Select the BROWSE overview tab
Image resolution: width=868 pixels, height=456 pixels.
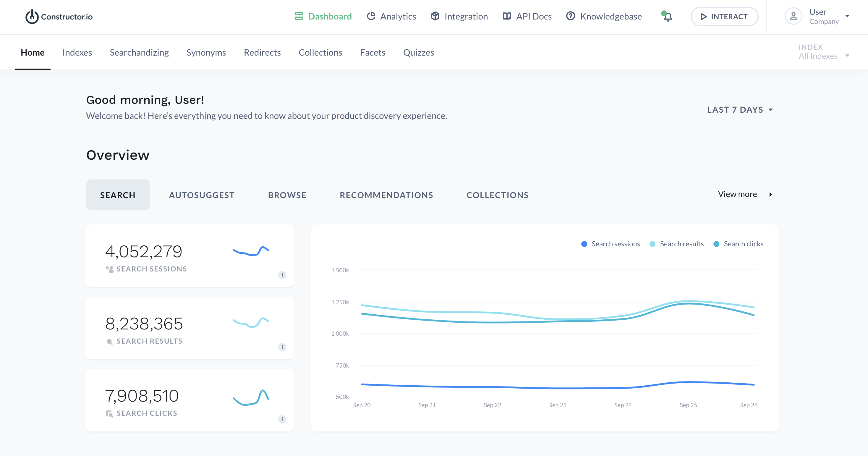(287, 195)
